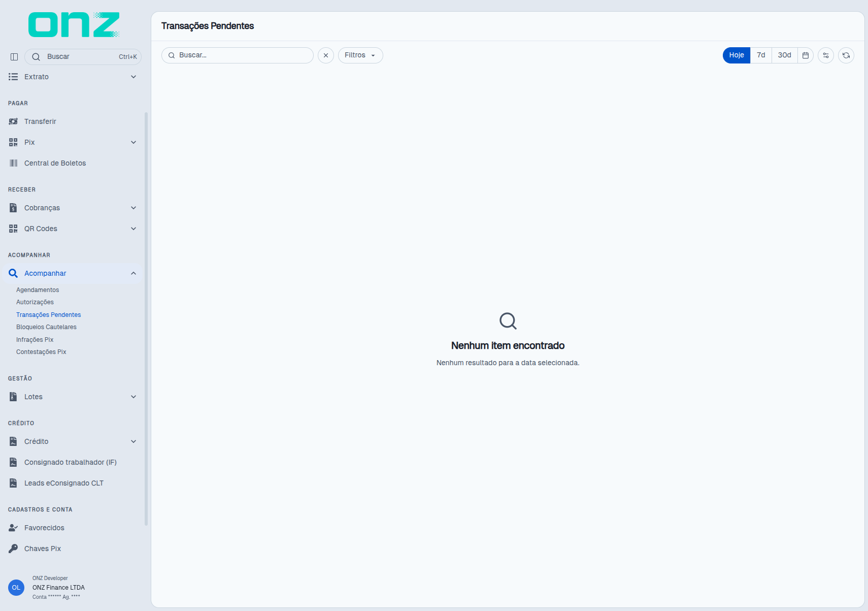Expand the Cobranças menu chevron
This screenshot has height=611, width=868.
(133, 208)
